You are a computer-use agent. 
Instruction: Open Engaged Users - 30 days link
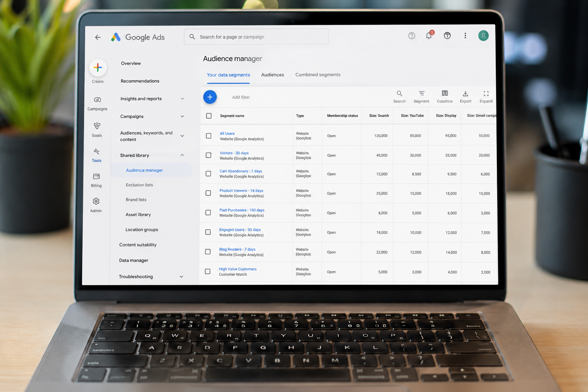[240, 230]
